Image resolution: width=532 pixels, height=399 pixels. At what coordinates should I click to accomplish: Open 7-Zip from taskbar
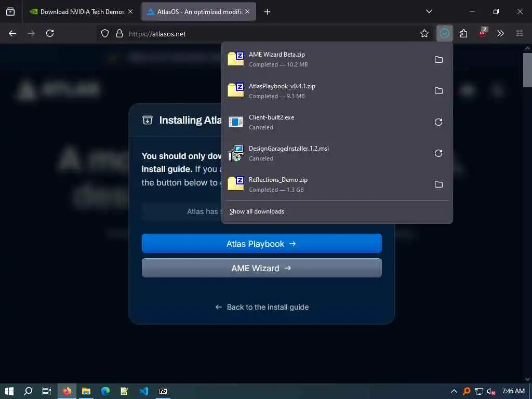pyautogui.click(x=163, y=391)
